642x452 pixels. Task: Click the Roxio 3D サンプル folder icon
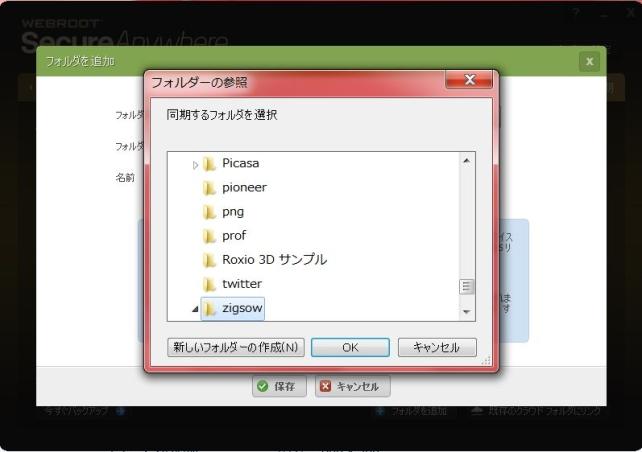pos(209,260)
